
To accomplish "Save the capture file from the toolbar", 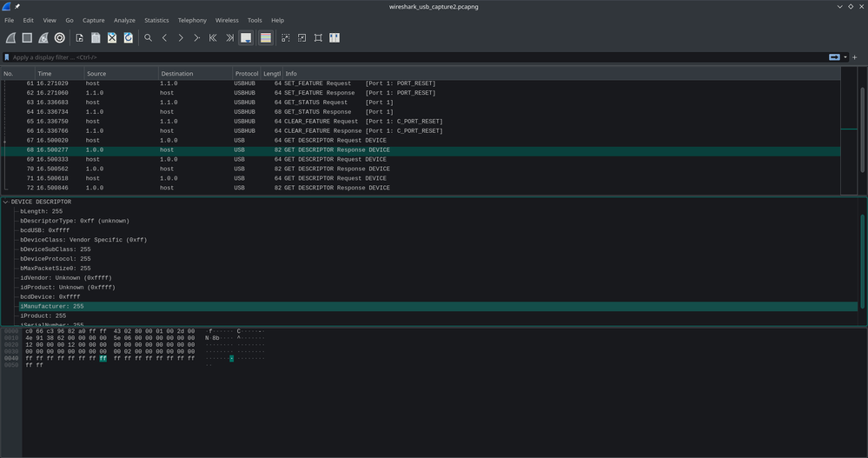I will (96, 37).
